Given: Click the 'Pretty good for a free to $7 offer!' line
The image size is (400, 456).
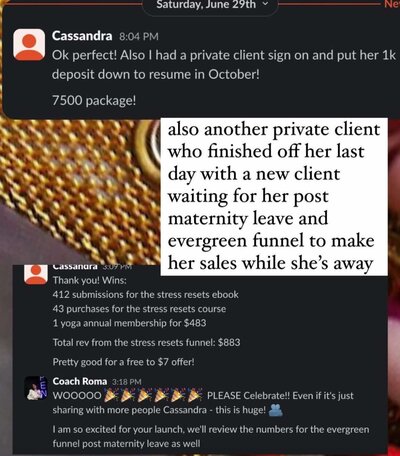Looking at the screenshot, I should pos(123,362).
